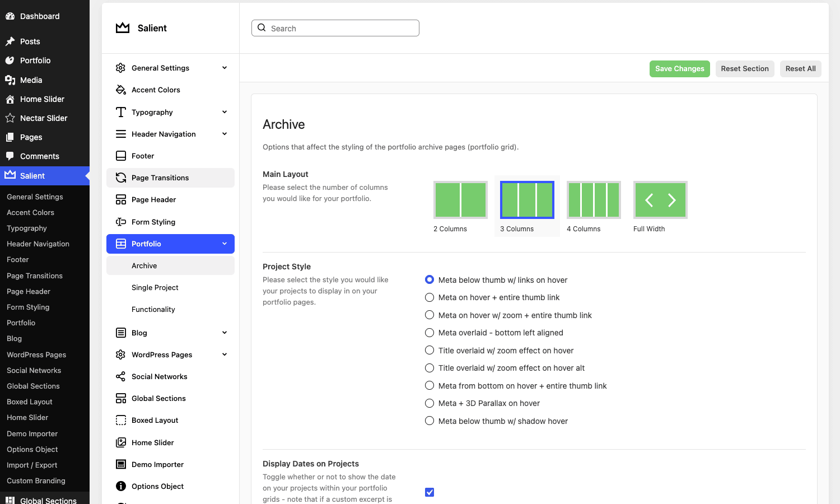840x504 pixels.
Task: Click the Page Transitions refresh icon
Action: tap(121, 178)
